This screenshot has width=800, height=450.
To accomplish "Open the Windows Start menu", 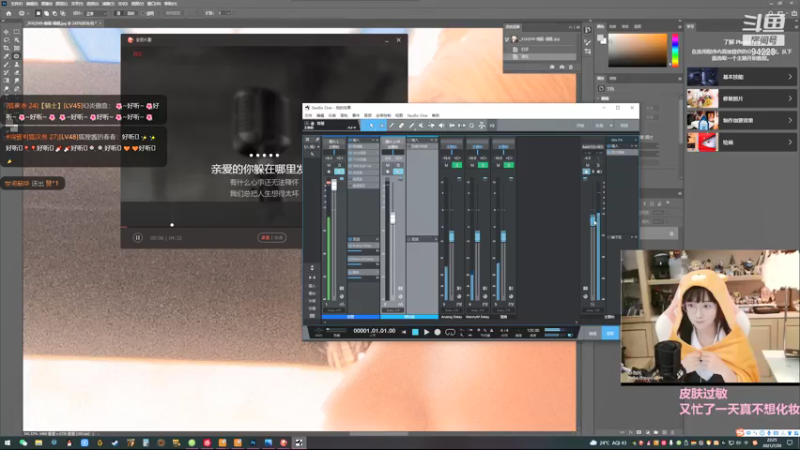I will point(7,443).
